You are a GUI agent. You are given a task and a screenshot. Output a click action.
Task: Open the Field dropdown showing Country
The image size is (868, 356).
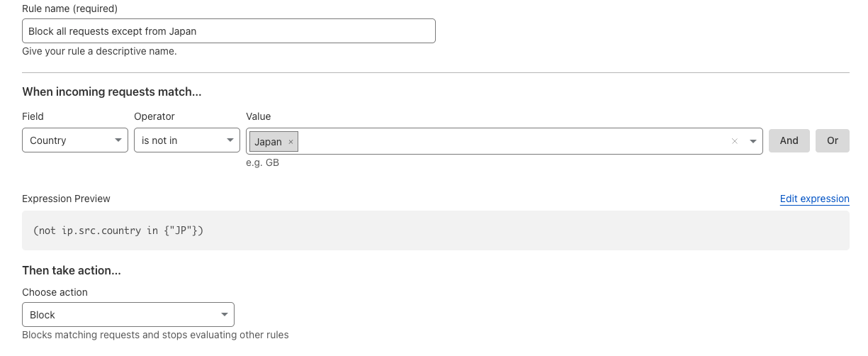[x=75, y=140]
